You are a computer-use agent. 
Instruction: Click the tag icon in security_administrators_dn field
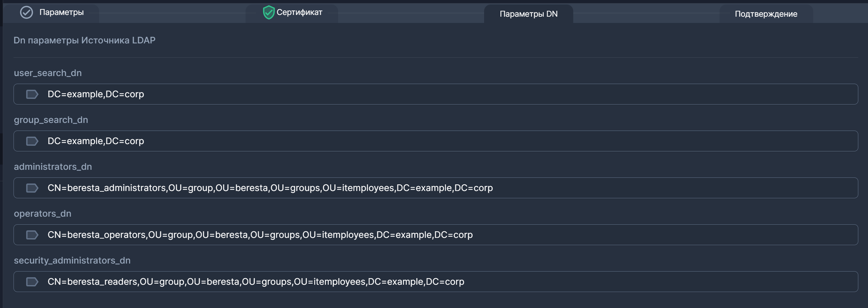(x=32, y=282)
